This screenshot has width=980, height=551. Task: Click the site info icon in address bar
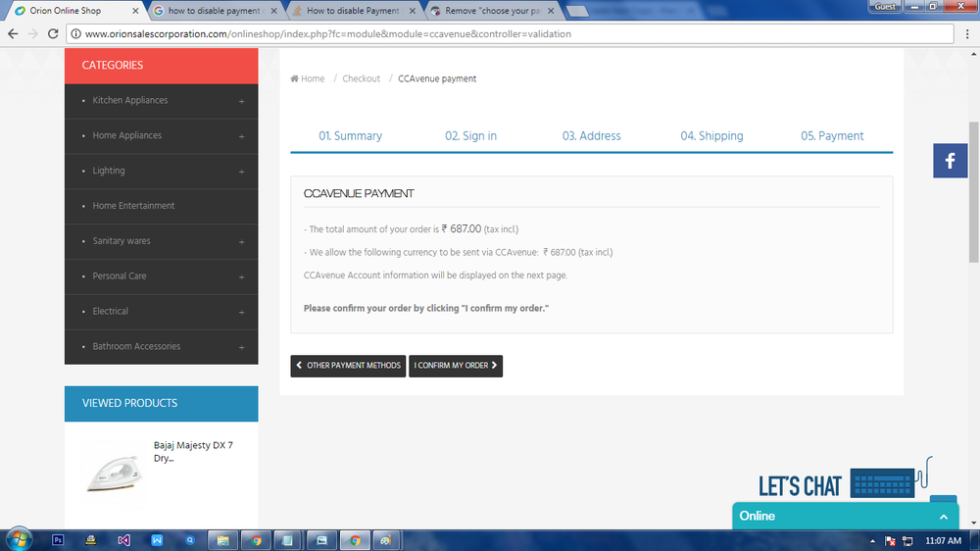(x=75, y=33)
